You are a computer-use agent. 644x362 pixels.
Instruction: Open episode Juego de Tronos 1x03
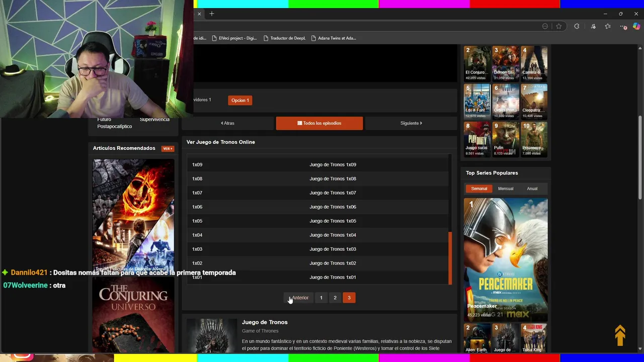tap(317, 249)
